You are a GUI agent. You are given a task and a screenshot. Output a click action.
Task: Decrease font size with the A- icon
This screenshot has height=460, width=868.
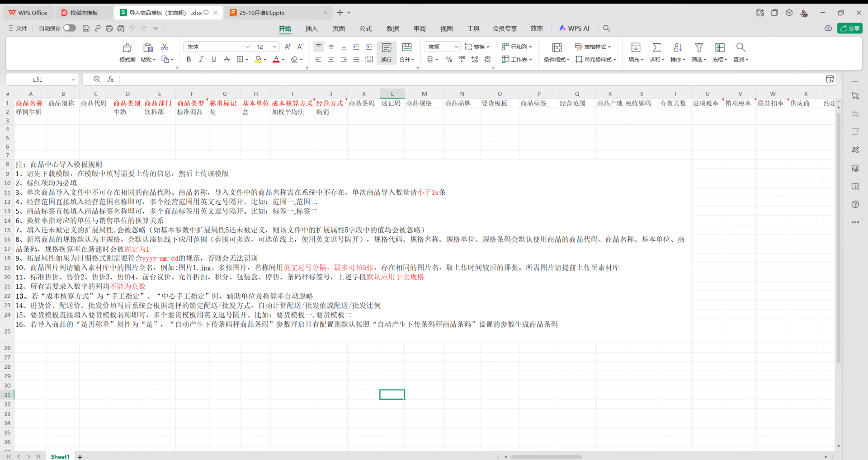click(300, 47)
